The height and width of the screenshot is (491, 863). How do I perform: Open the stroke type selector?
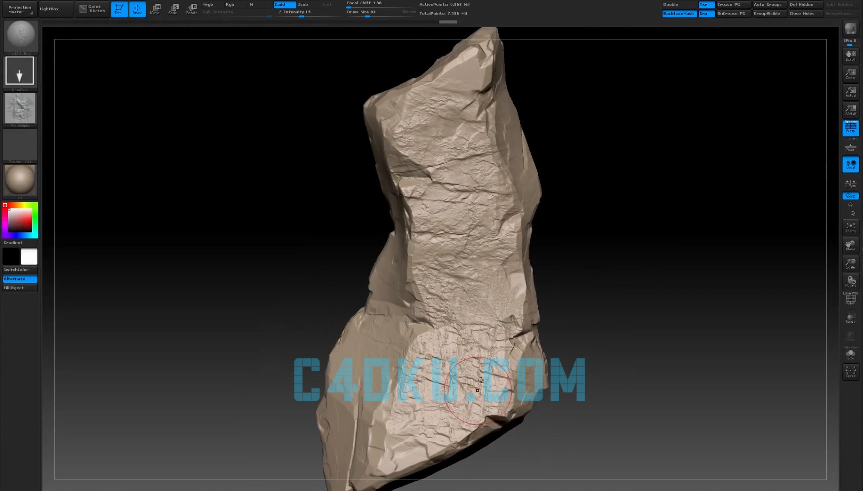(20, 71)
